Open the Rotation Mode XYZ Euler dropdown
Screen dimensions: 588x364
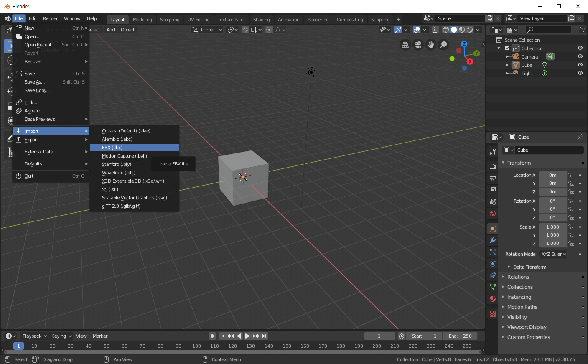[x=553, y=254]
